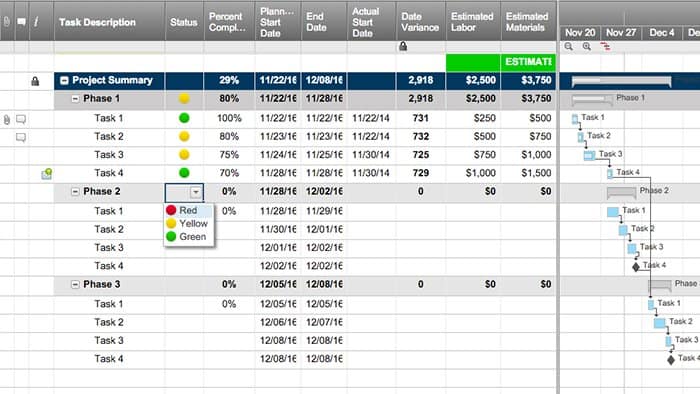Collapse the Phase 2 section
This screenshot has height=394, width=700.
pyautogui.click(x=75, y=191)
